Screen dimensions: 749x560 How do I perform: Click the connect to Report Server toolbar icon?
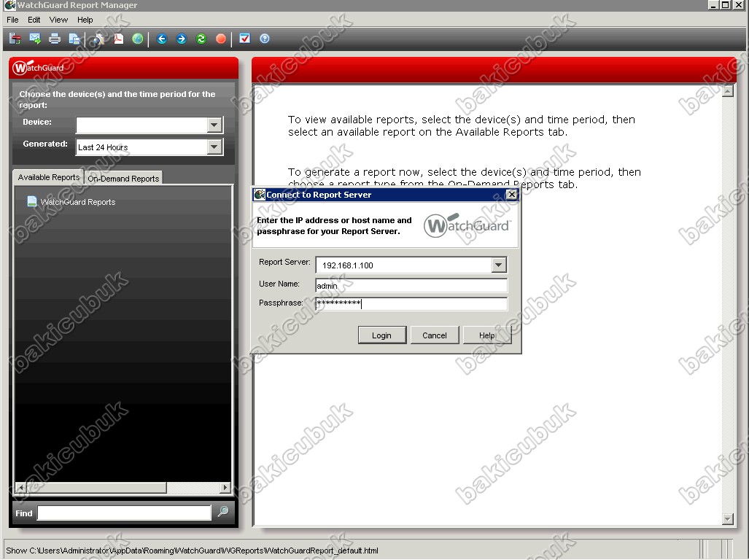(15, 39)
